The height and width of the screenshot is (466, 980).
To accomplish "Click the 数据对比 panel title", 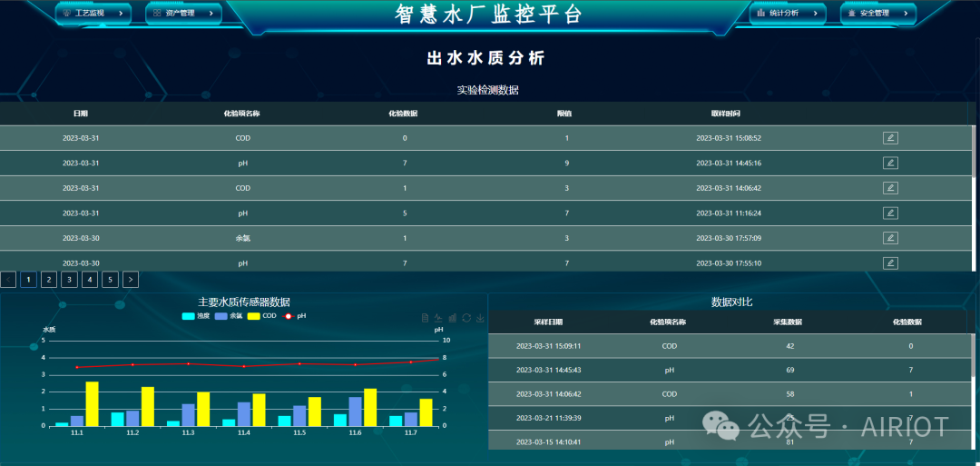I will (732, 302).
